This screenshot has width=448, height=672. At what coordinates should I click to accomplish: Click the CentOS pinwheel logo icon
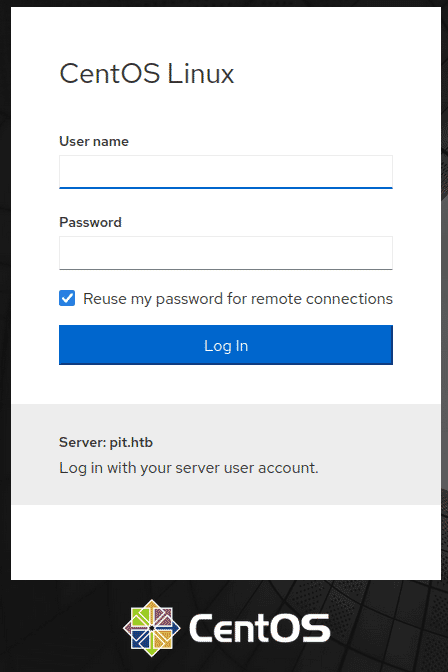point(151,628)
